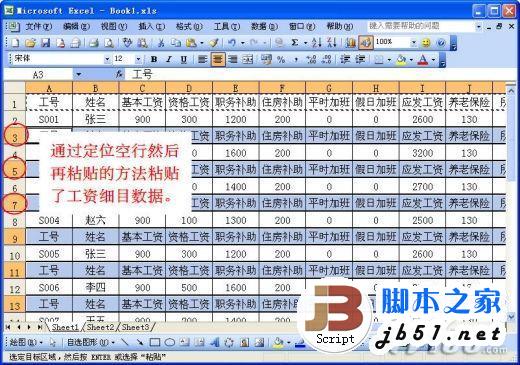Apply the red Font Color A
This screenshot has height=365, width=520.
[x=423, y=60]
